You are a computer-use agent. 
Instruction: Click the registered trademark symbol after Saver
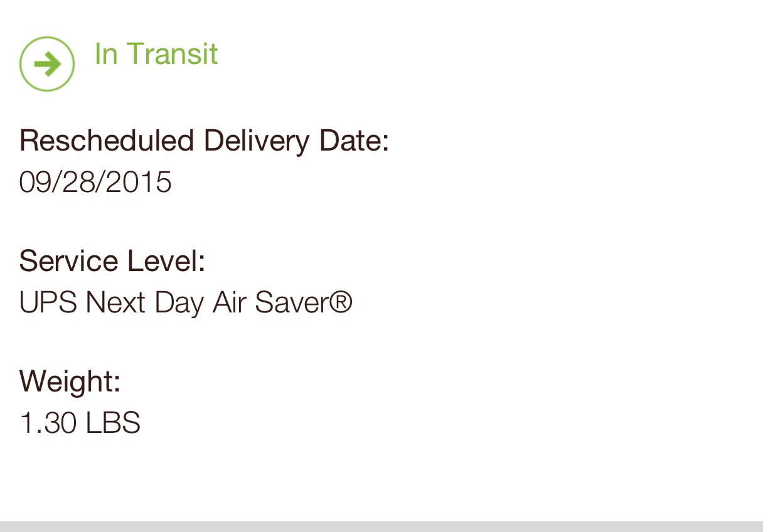click(341, 303)
